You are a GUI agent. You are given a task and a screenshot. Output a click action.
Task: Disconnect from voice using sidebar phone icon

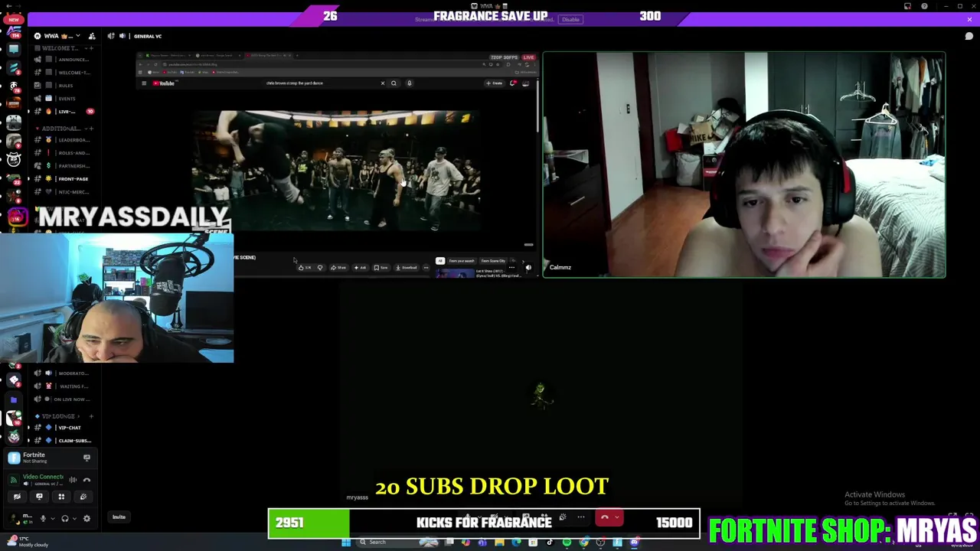click(x=87, y=480)
